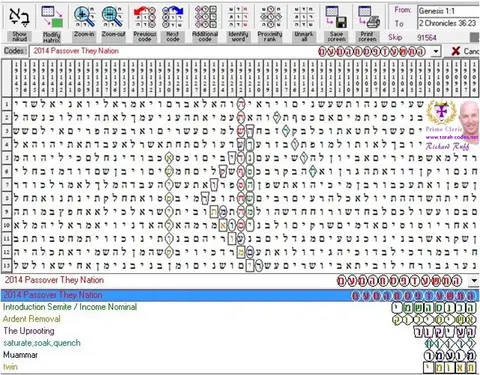
Task: Click row header 4 of the matrix
Action: click(x=6, y=144)
